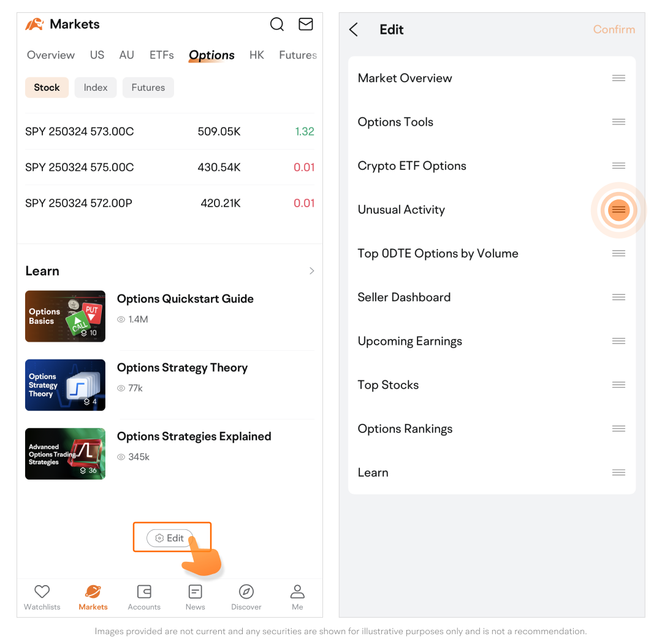Go to Watchlists via heart icon
The width and height of the screenshot is (662, 644).
42,592
